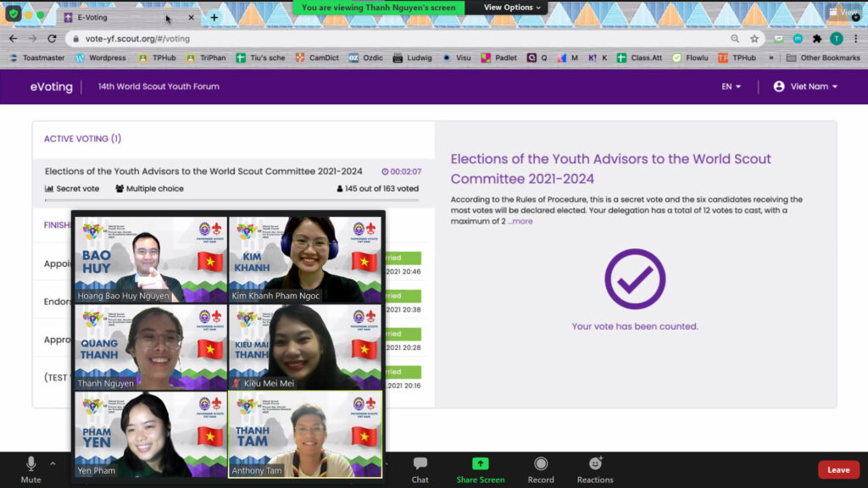Leave the Zoom meeting
The width and height of the screenshot is (868, 488).
click(837, 470)
